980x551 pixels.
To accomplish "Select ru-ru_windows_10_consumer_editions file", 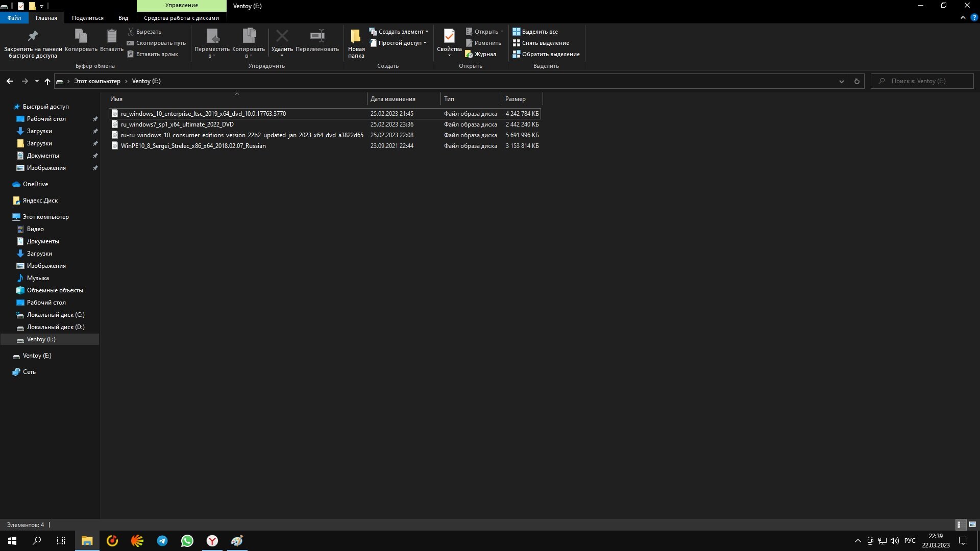I will 325,135.
